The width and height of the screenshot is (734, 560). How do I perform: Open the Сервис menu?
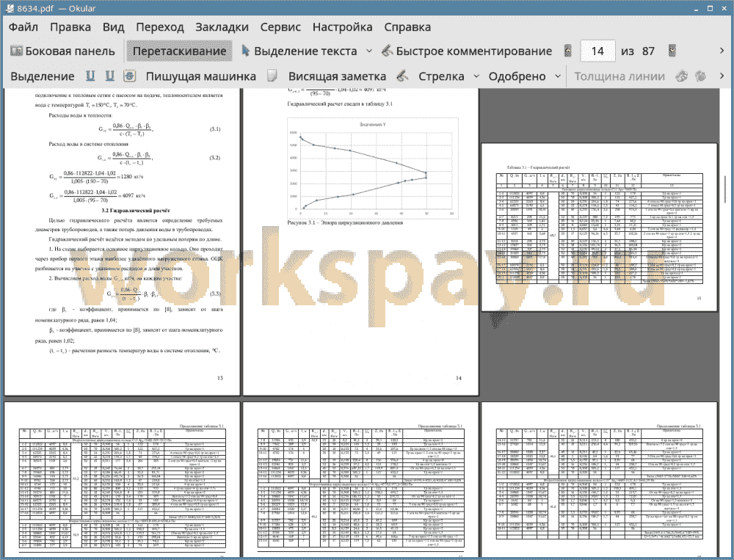pyautogui.click(x=280, y=27)
